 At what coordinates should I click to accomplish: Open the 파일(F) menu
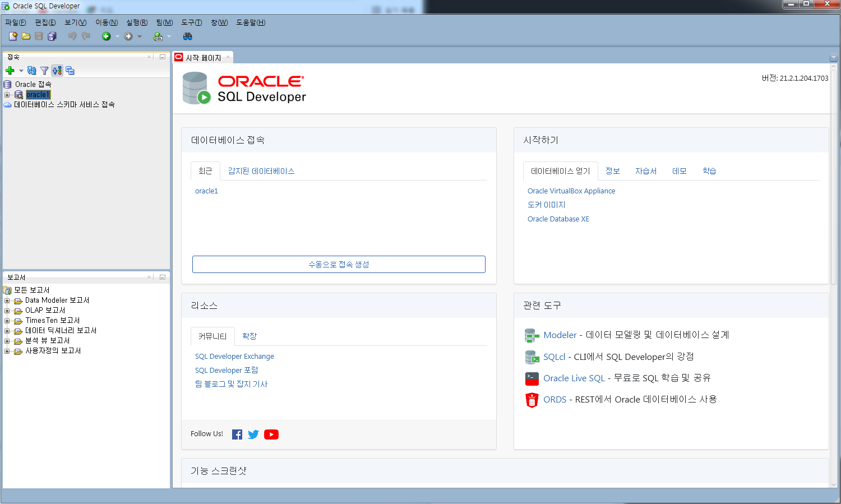point(16,22)
